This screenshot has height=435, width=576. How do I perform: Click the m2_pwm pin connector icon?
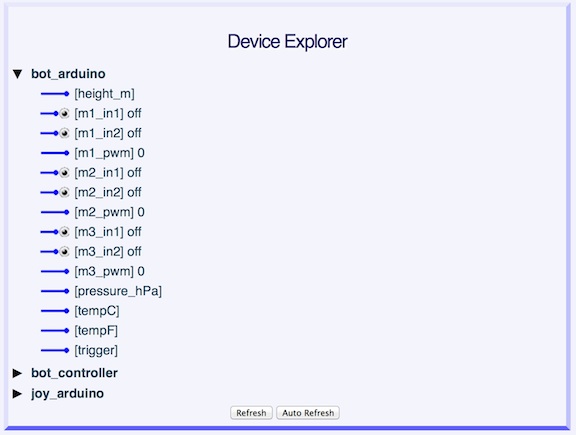55,212
